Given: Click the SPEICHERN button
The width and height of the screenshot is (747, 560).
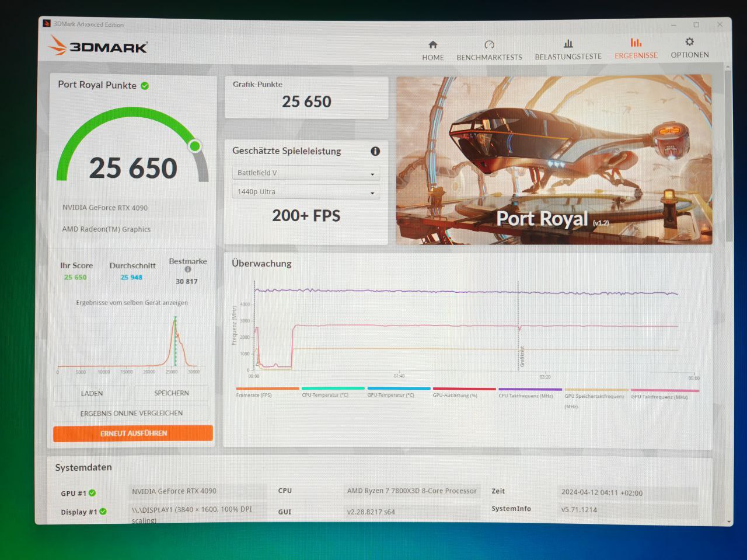Looking at the screenshot, I should (x=172, y=393).
